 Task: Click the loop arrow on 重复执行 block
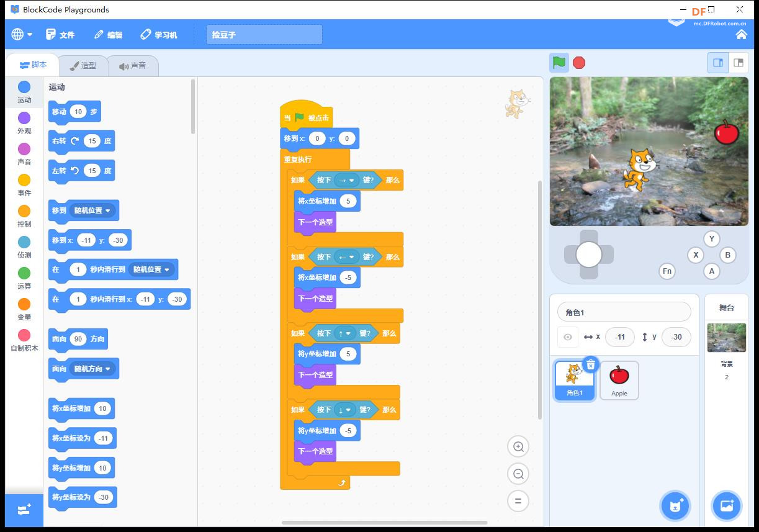pyautogui.click(x=341, y=482)
